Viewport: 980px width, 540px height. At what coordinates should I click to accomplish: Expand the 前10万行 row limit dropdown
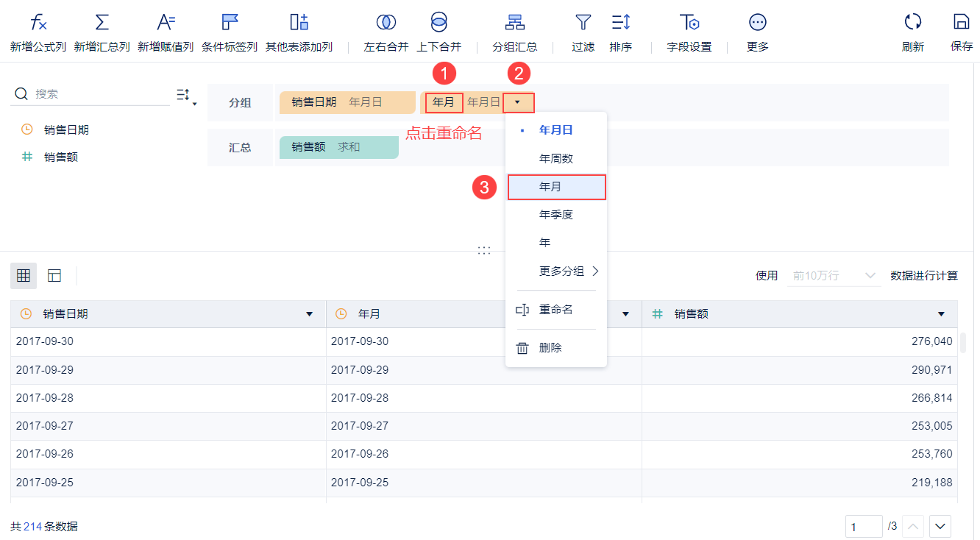(871, 276)
